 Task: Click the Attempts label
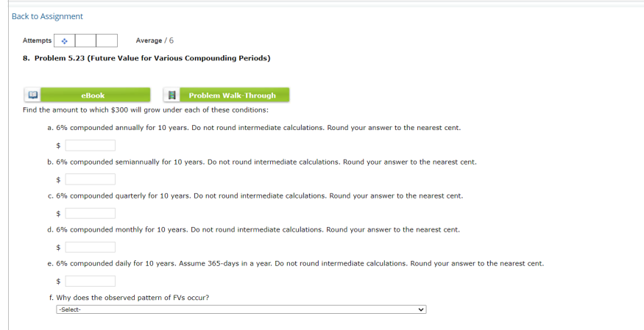37,40
